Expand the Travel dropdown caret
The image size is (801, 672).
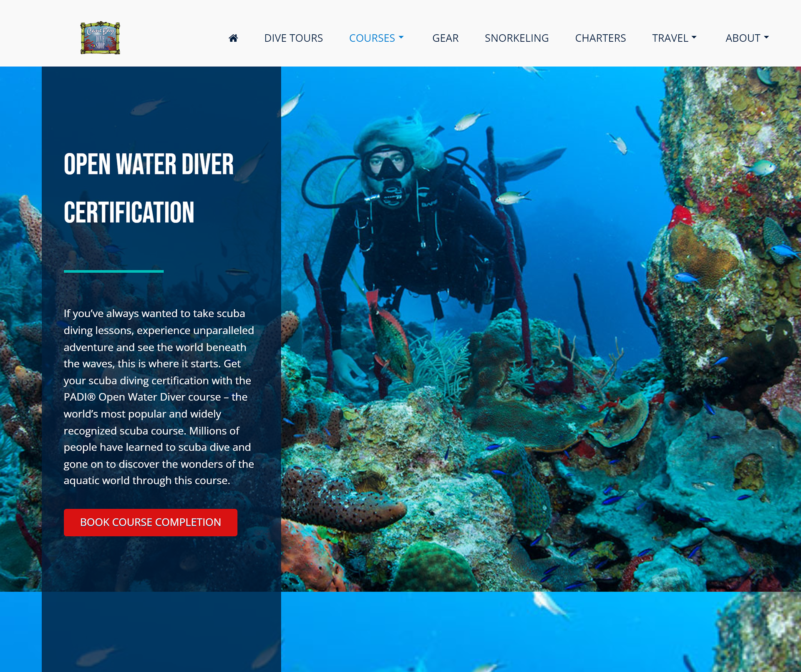pos(694,38)
